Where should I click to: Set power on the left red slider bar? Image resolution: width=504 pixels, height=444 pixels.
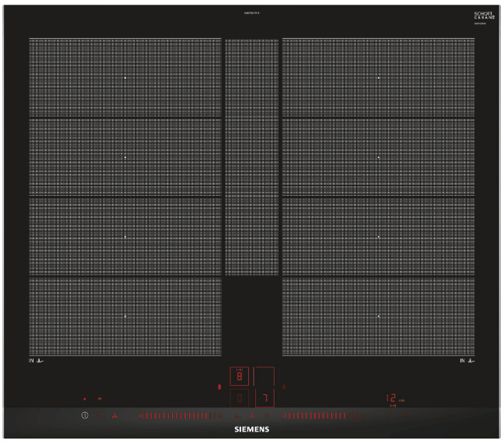click(x=180, y=417)
